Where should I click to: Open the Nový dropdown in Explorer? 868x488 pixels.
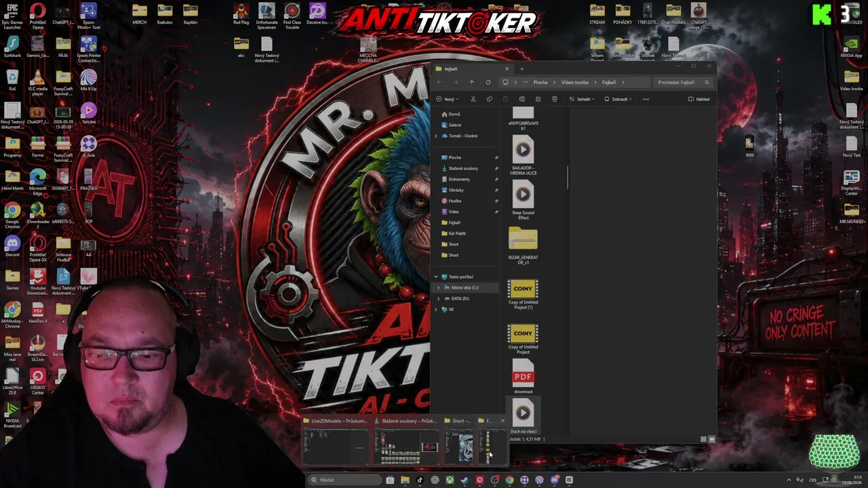point(447,99)
